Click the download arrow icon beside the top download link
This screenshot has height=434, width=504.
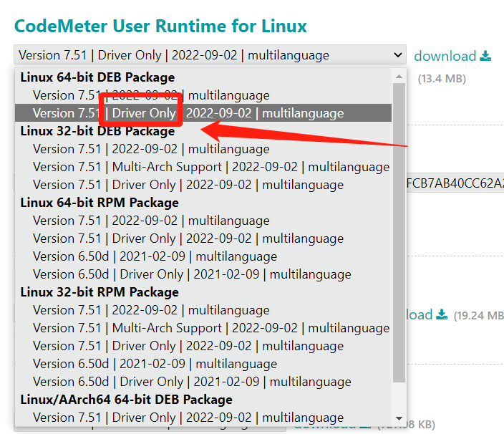[486, 56]
